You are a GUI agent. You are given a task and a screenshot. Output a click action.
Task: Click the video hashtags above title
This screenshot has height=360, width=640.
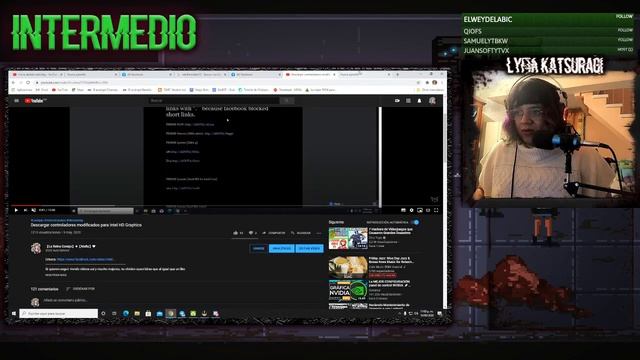(x=56, y=220)
